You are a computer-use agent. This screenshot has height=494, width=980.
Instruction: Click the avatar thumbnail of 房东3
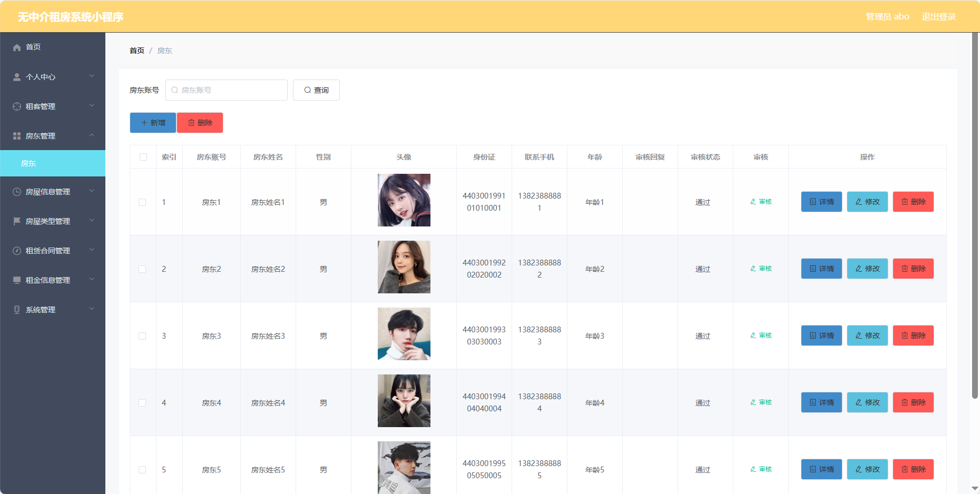[x=404, y=334]
